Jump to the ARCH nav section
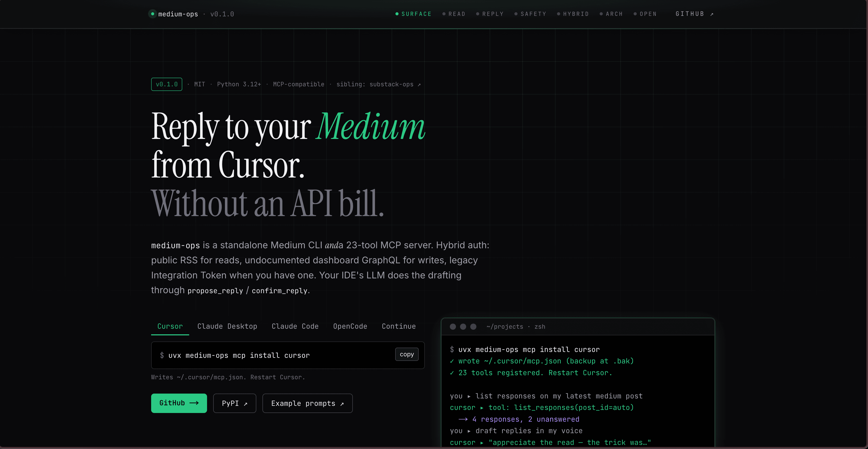The height and width of the screenshot is (449, 868). coord(611,14)
